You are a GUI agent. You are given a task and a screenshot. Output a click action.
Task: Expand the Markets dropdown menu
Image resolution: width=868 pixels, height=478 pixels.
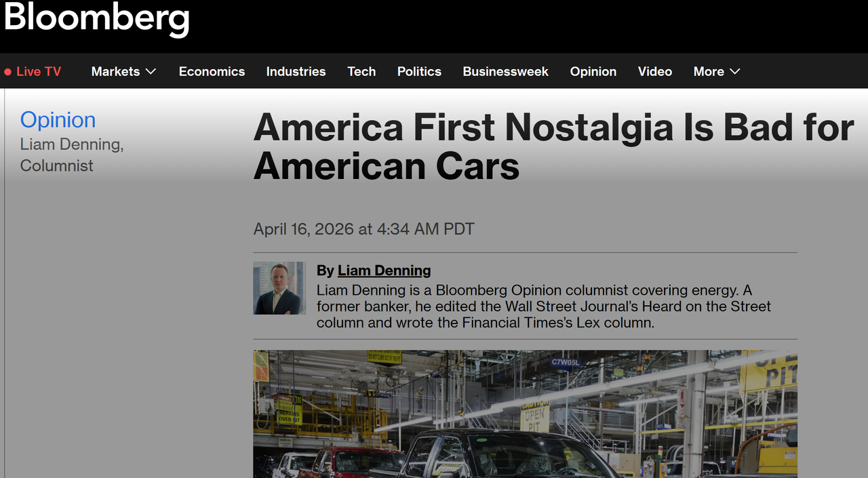[123, 71]
